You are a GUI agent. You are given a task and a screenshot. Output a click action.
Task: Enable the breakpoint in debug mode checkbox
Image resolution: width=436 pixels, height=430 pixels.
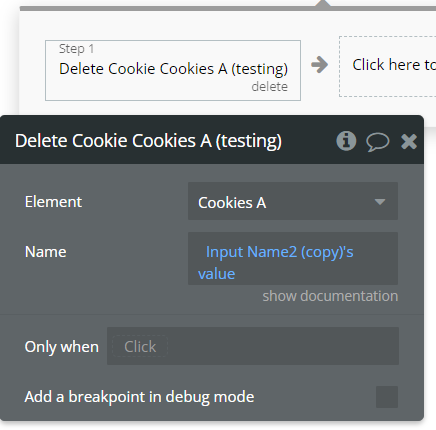[x=387, y=397]
